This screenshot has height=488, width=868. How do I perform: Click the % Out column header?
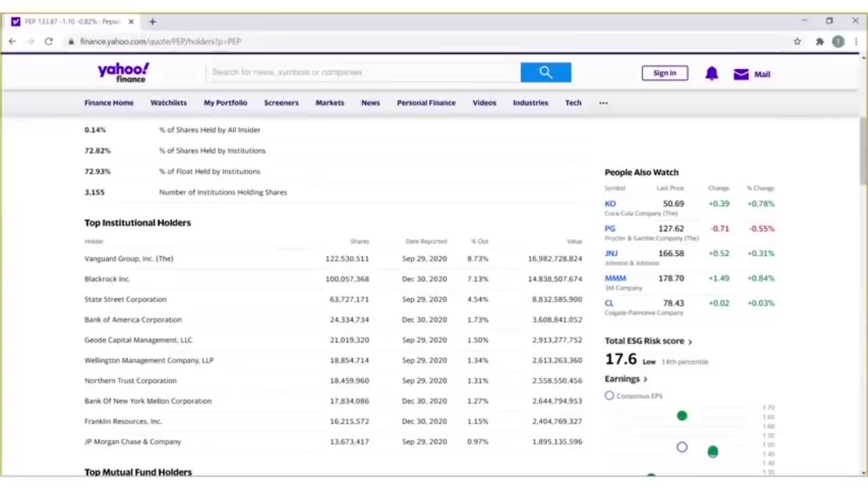(479, 241)
